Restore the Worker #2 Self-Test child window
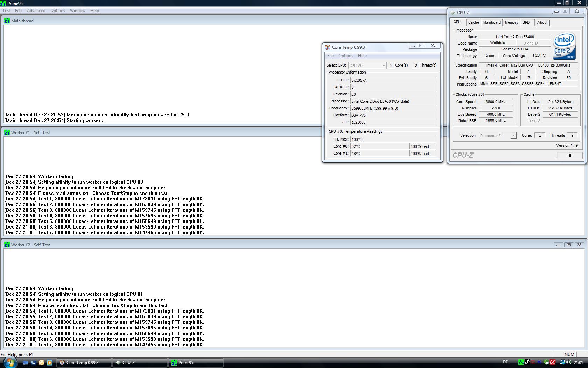 pos(569,245)
